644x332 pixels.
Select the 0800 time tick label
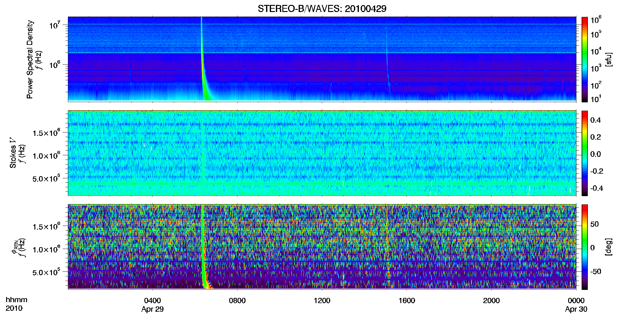[237, 301]
